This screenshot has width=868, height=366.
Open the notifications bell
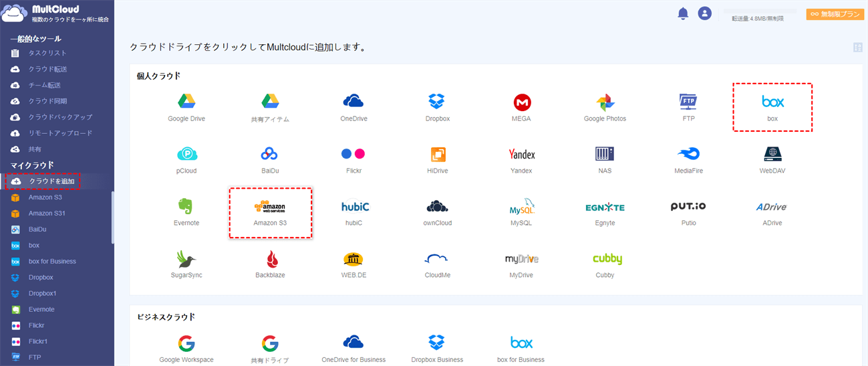pos(683,13)
